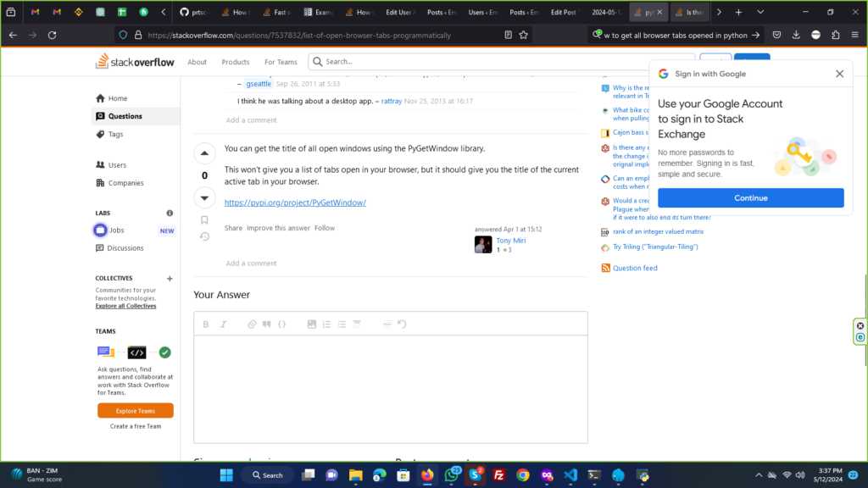Show the answer's activity history
Image resolution: width=868 pixels, height=488 pixels.
tap(204, 236)
